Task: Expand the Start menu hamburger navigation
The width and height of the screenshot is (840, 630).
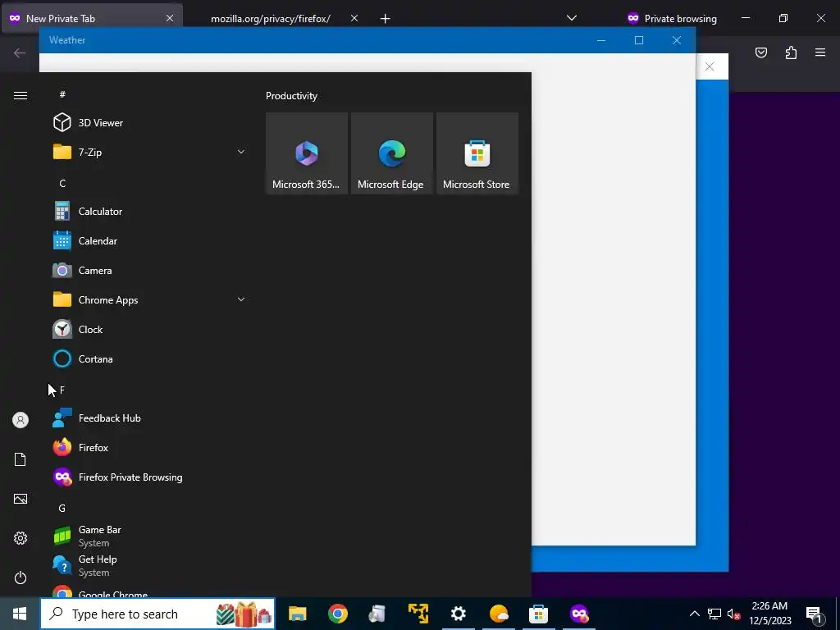Action: tap(21, 95)
